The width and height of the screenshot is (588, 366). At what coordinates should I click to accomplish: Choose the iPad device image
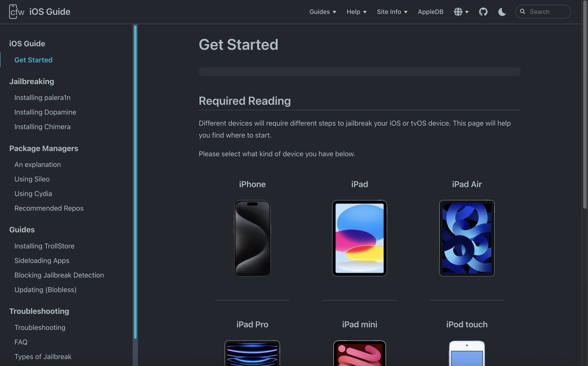(359, 238)
